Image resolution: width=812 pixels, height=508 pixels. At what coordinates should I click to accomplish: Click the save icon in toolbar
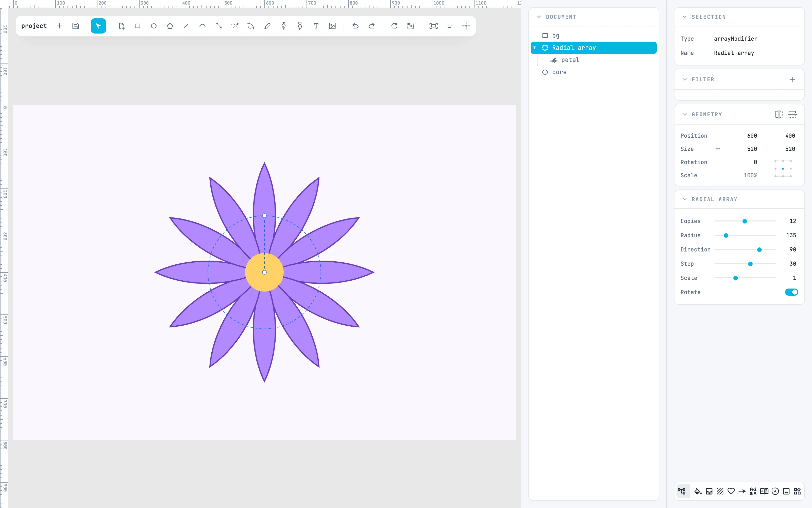tap(76, 26)
